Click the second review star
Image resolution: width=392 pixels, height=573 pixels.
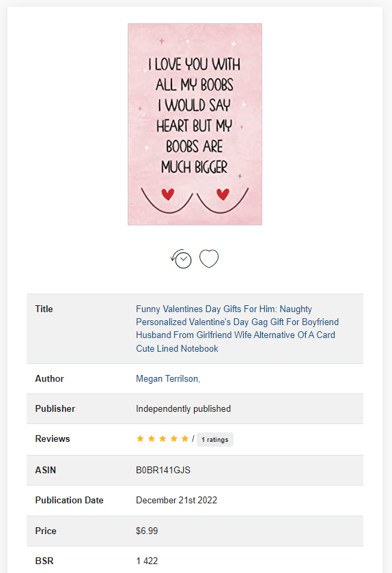[151, 438]
